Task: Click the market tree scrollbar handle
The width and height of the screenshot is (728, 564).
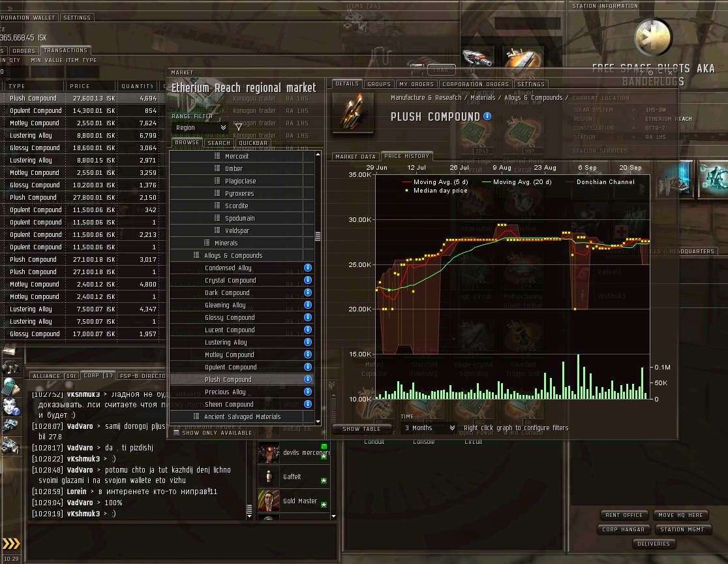Action: (x=318, y=236)
